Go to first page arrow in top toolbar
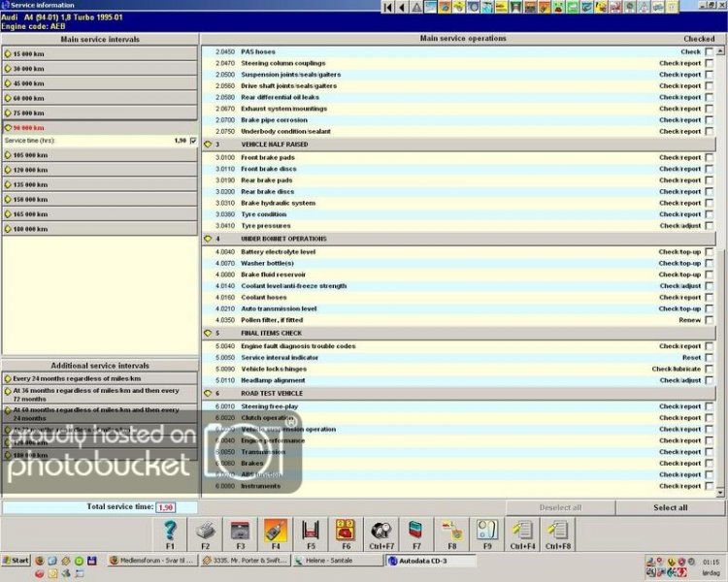This screenshot has height=582, width=728. click(387, 7)
